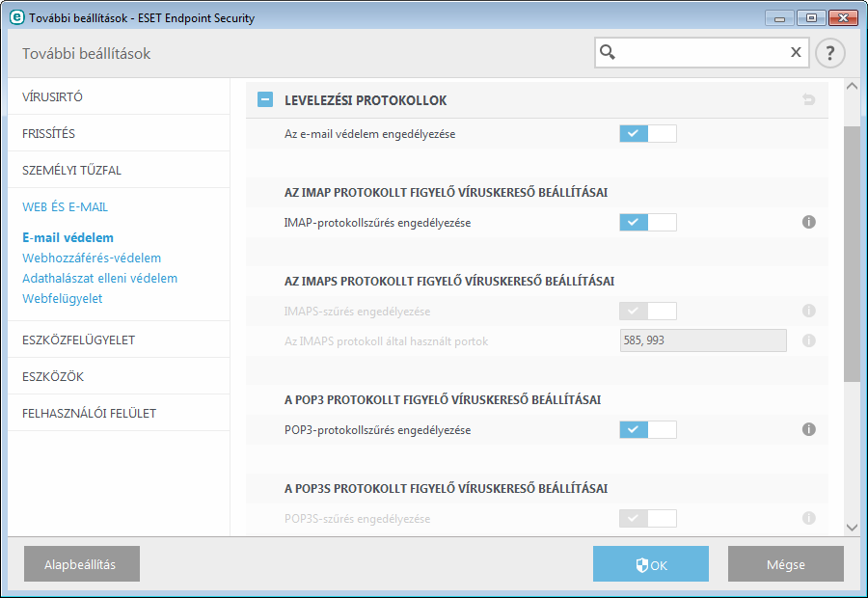The height and width of the screenshot is (598, 868).
Task: Show info for IMAPS-szűrés engedélyezése
Action: tap(809, 311)
